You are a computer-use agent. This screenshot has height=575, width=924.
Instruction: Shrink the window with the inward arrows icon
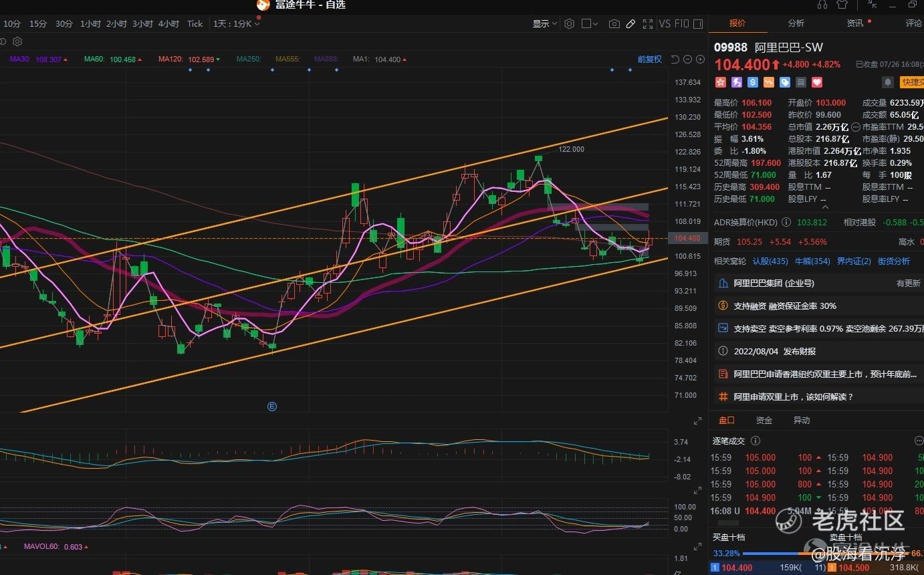pos(872,4)
